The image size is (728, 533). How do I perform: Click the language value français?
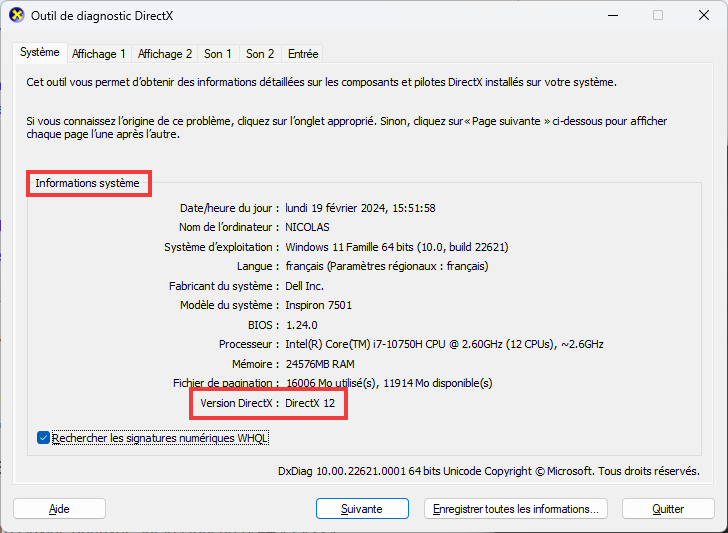coord(387,266)
